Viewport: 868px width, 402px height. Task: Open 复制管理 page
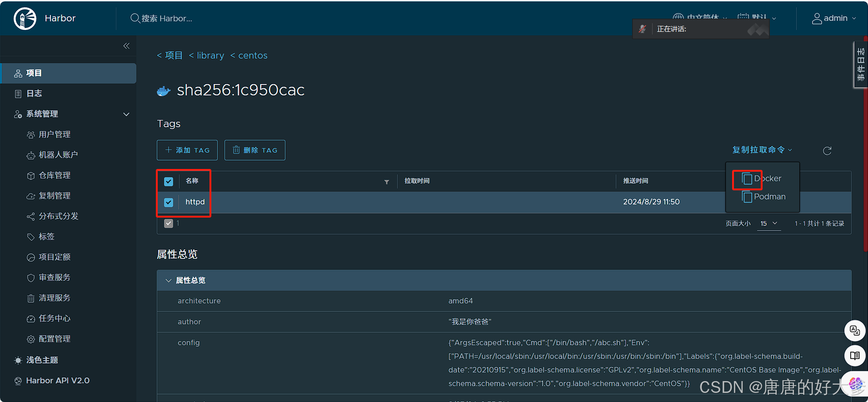(x=55, y=196)
